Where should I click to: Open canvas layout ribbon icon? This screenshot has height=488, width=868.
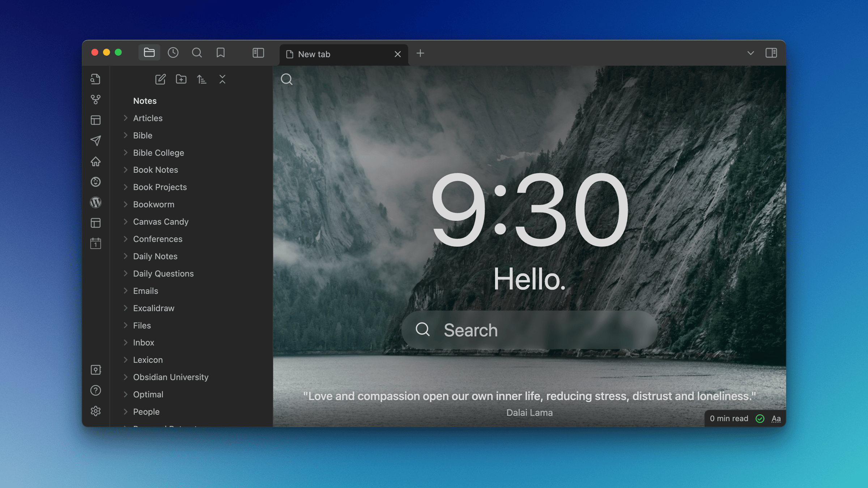point(95,120)
